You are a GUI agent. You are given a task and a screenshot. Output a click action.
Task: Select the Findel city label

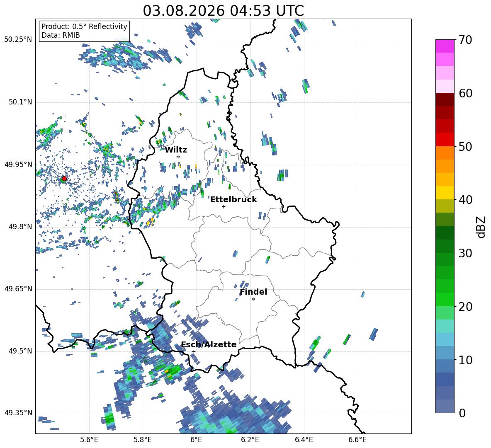253,292
